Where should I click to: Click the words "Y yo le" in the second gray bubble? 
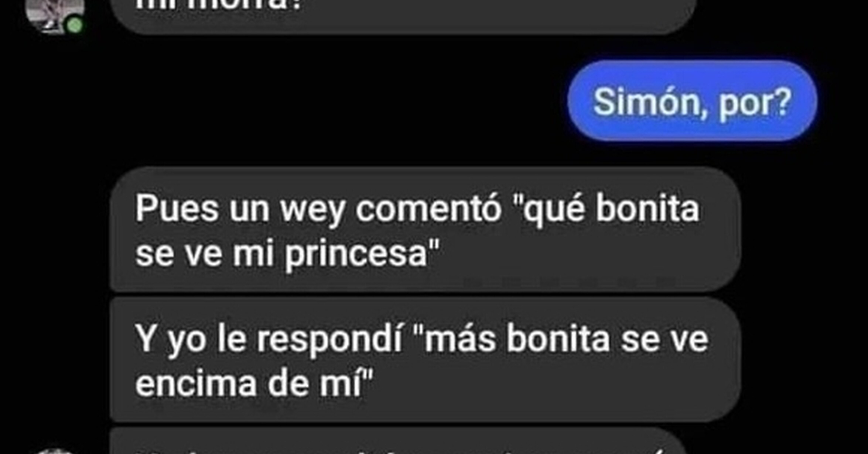point(191,340)
